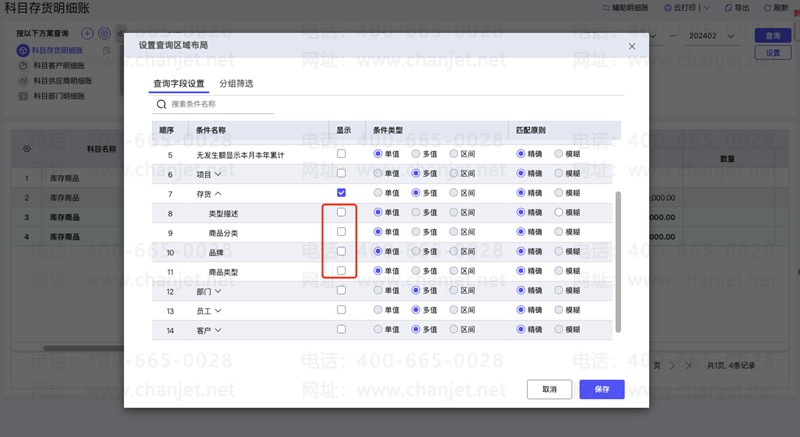Switch to 分组筛选 tab
The width and height of the screenshot is (800, 437).
[x=236, y=84]
